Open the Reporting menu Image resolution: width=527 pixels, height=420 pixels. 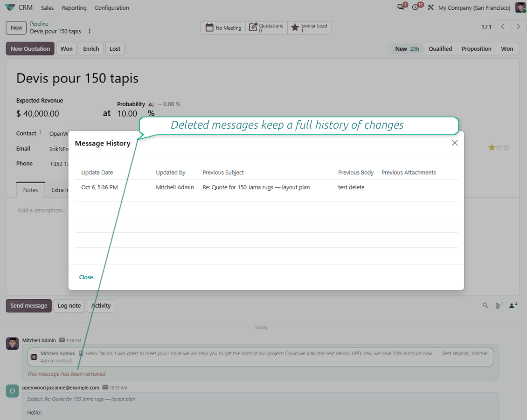pos(74,8)
